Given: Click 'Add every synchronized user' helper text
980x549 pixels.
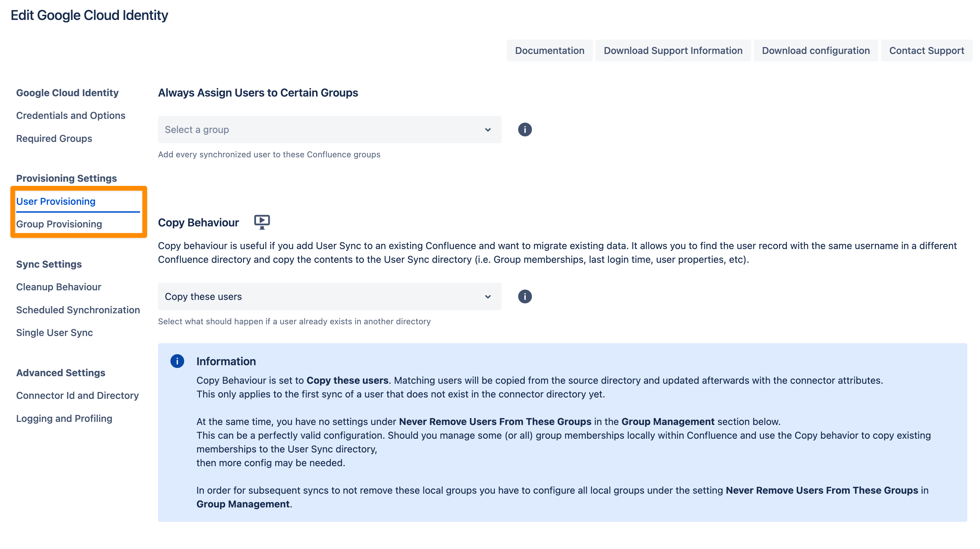Looking at the screenshot, I should (x=269, y=155).
